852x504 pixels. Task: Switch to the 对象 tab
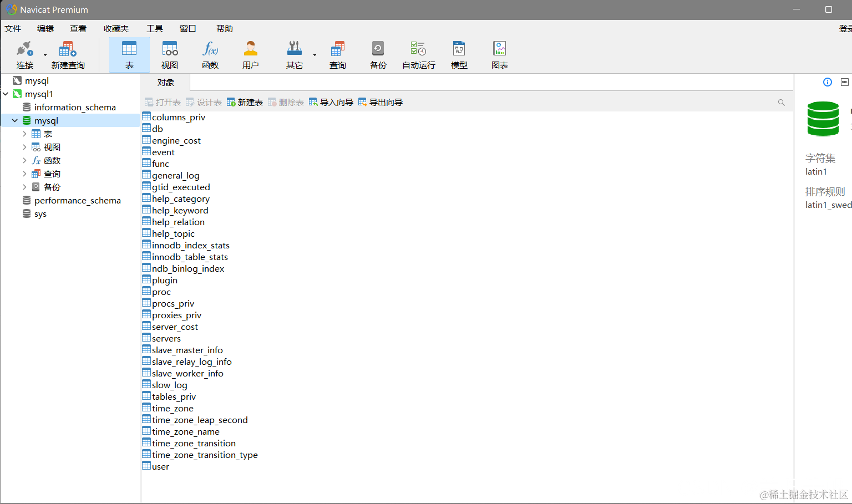tap(165, 83)
